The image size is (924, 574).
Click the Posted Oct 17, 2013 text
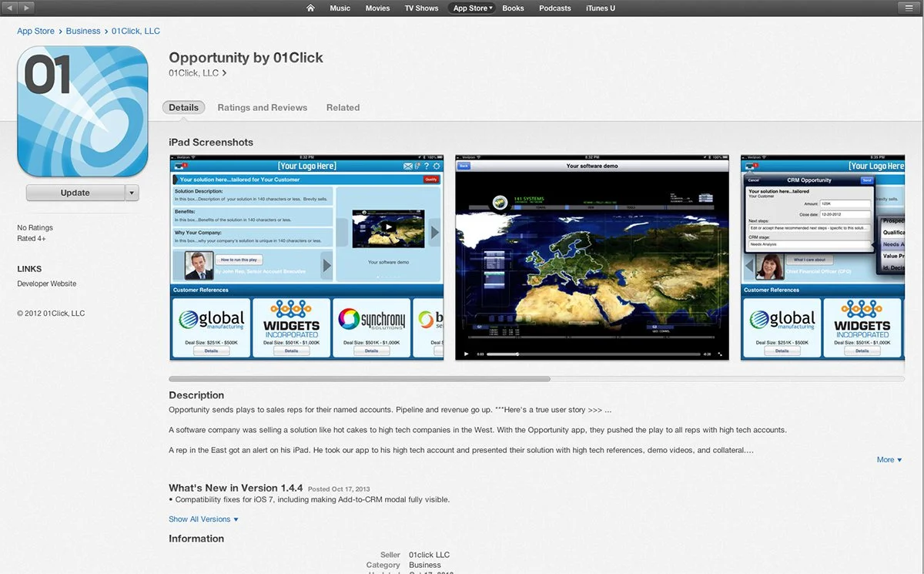(339, 489)
